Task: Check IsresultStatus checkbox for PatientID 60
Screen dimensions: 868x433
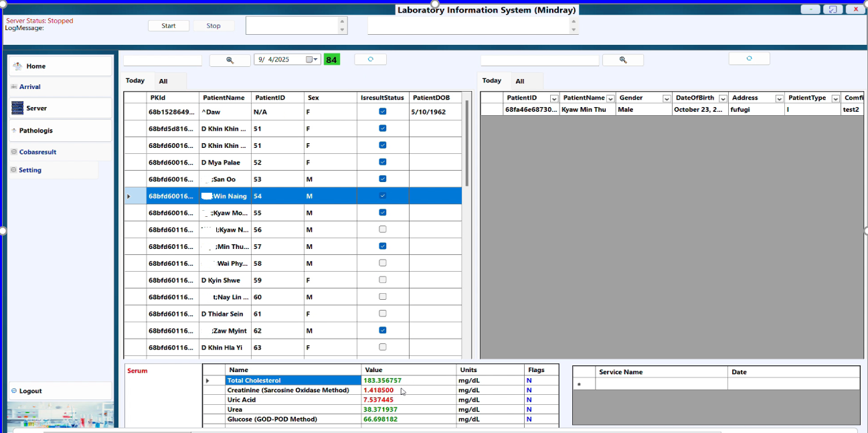Action: pyautogui.click(x=382, y=296)
